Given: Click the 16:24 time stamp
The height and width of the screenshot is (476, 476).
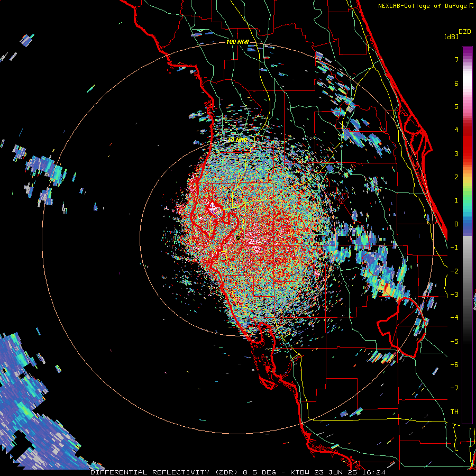Looking at the screenshot, I should [373, 472].
